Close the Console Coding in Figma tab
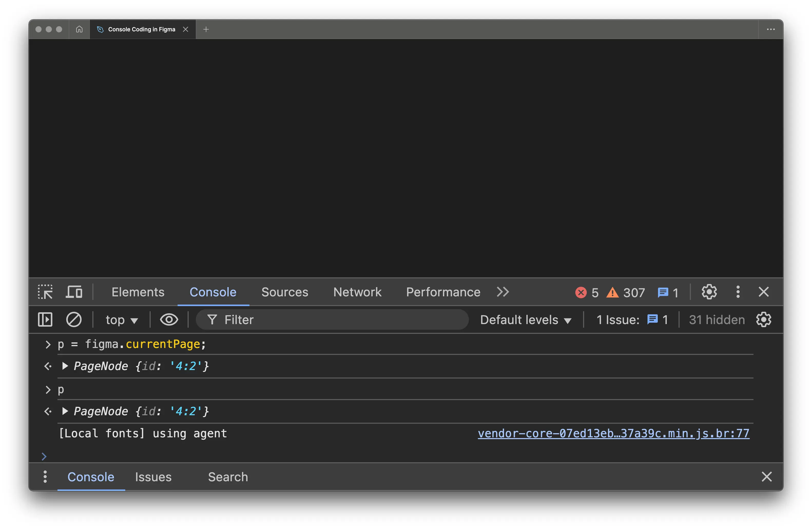Viewport: 812px width, 529px height. tap(186, 29)
